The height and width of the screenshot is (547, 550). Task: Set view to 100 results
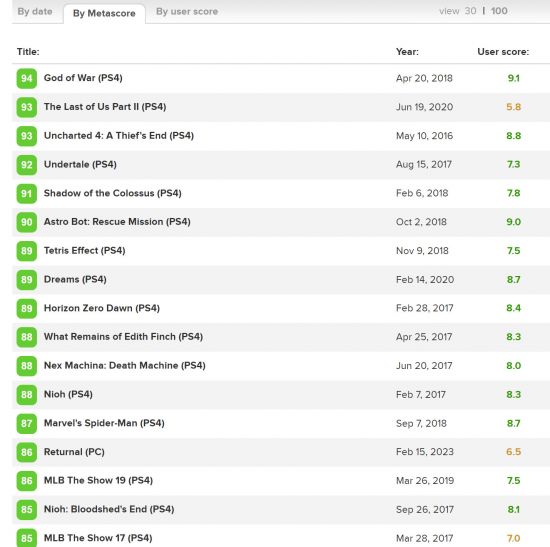[499, 11]
